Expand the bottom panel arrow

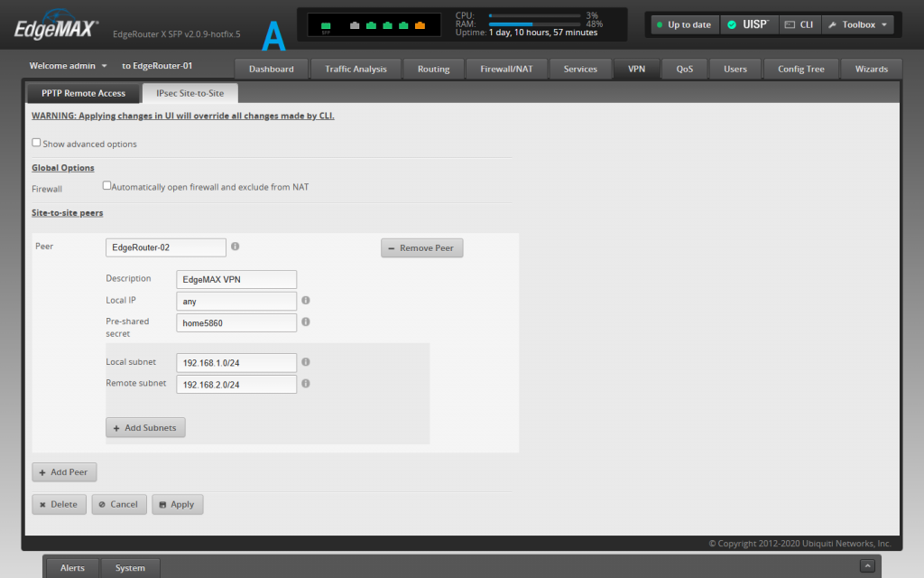point(867,565)
